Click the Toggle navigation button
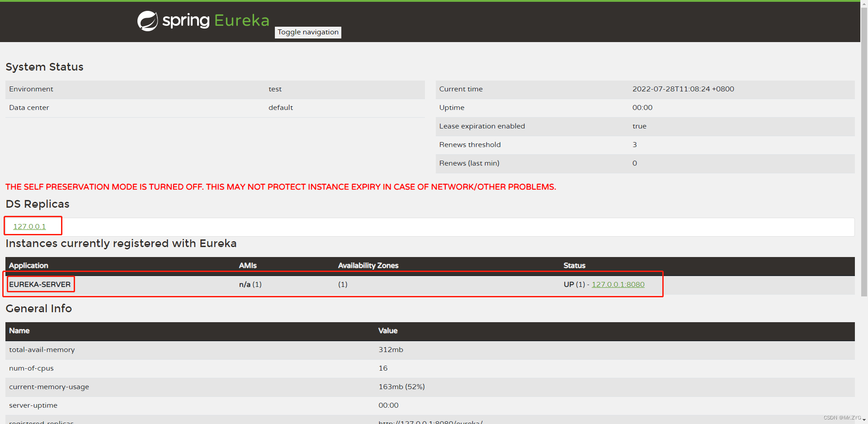Viewport: 868px width, 424px height. [308, 32]
